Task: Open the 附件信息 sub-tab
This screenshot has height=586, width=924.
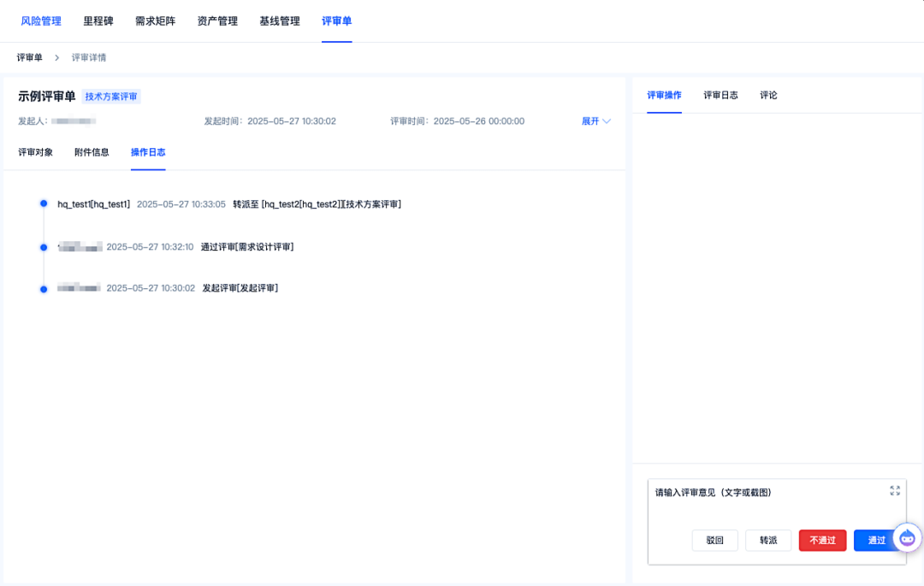Action: [x=92, y=152]
